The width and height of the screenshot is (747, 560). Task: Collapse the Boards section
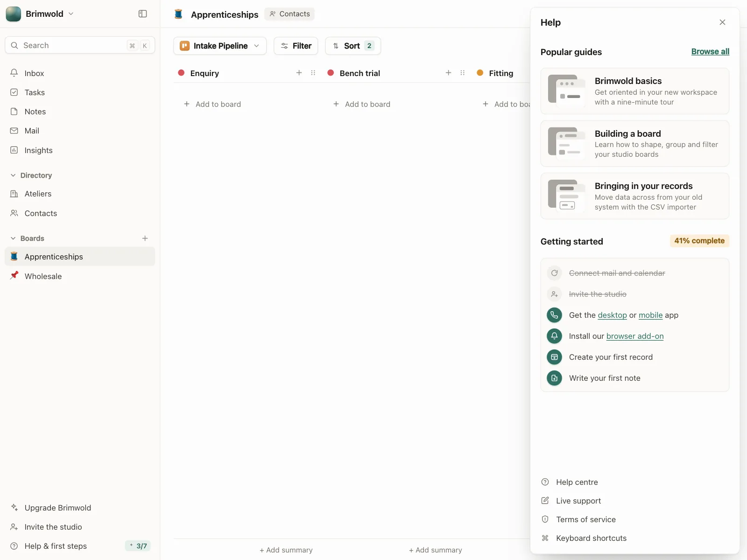27,238
